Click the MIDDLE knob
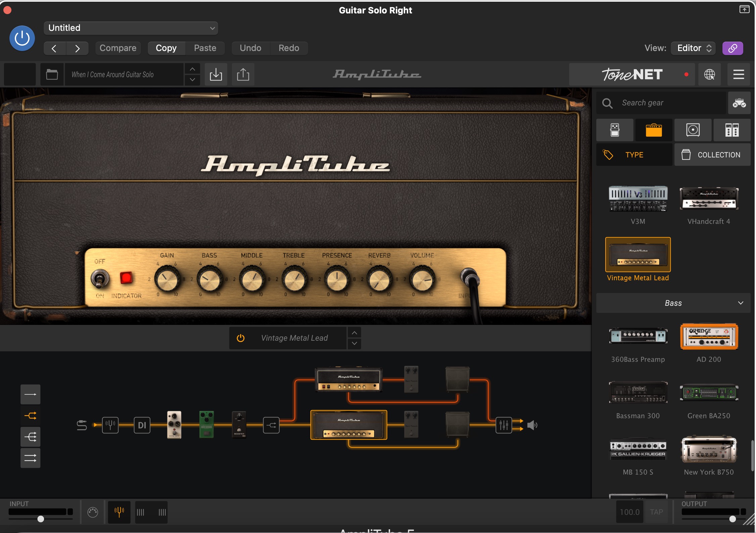This screenshot has width=756, height=533. pos(252,279)
